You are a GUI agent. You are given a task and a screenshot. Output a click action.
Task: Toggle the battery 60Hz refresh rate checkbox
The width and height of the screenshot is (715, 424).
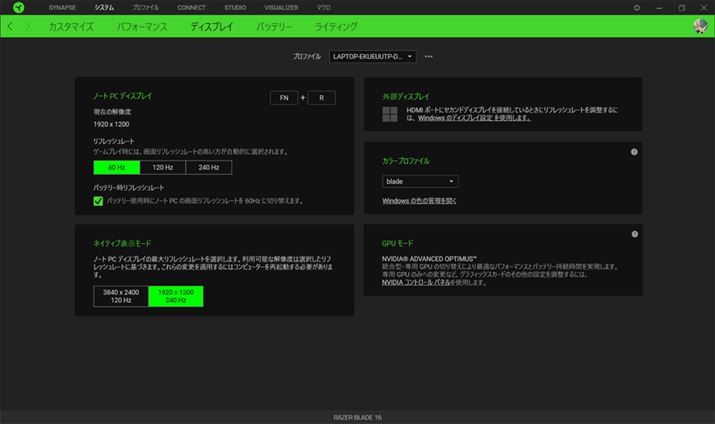tap(98, 201)
